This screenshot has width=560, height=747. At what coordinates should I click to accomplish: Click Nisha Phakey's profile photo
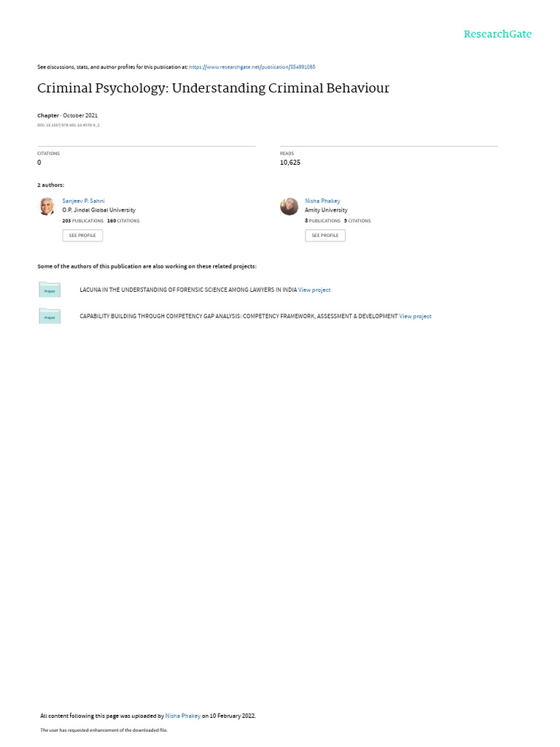289,206
